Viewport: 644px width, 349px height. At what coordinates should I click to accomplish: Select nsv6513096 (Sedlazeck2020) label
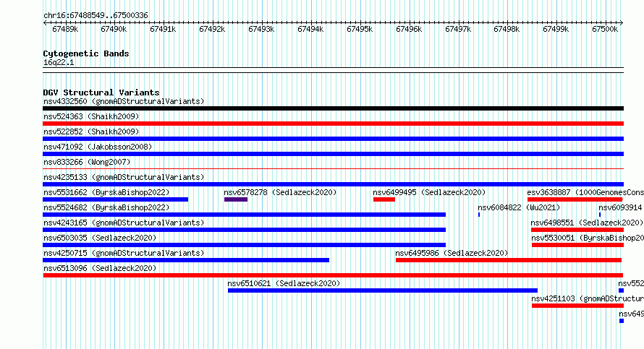click(100, 268)
